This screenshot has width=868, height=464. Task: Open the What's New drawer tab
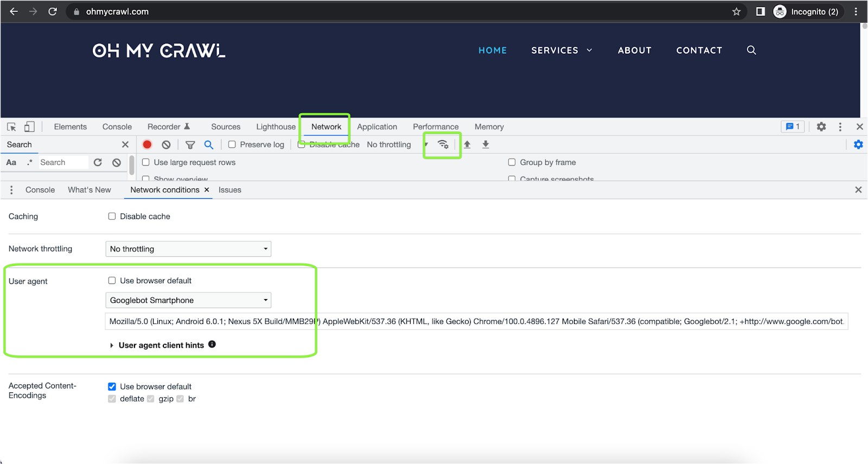pyautogui.click(x=90, y=190)
